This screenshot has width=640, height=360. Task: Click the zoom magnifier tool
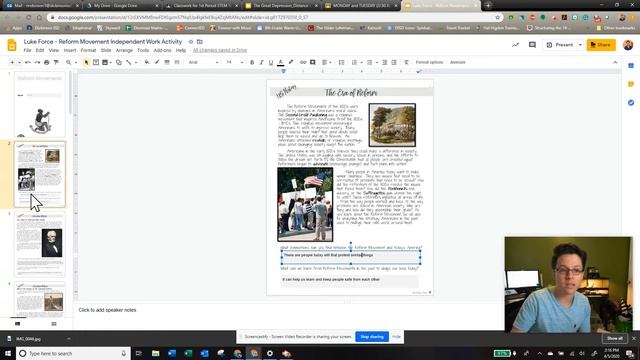click(69, 62)
